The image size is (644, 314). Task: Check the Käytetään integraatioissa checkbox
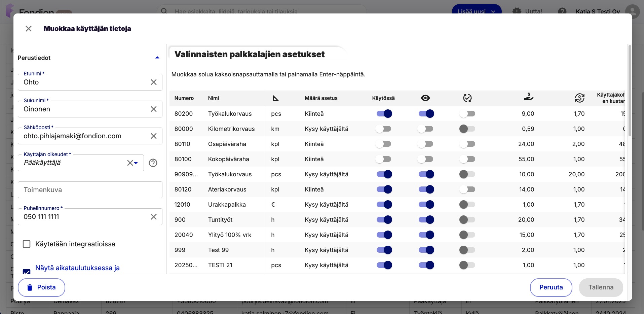click(27, 244)
